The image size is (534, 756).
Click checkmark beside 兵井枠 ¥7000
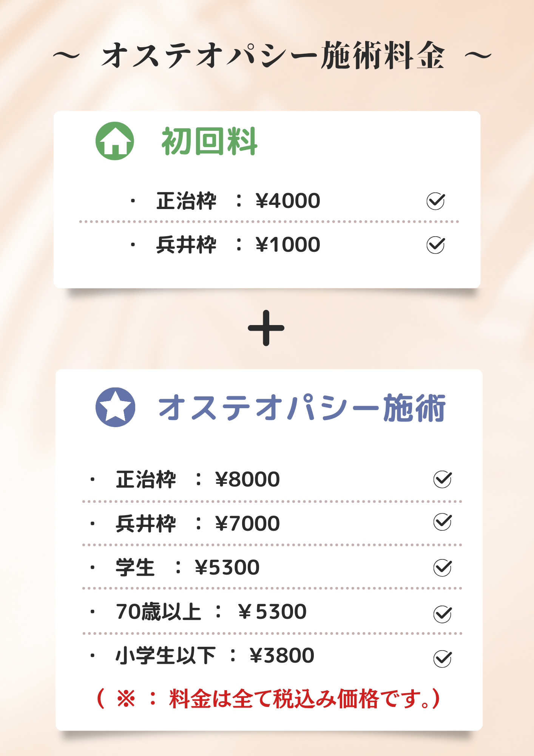442,522
